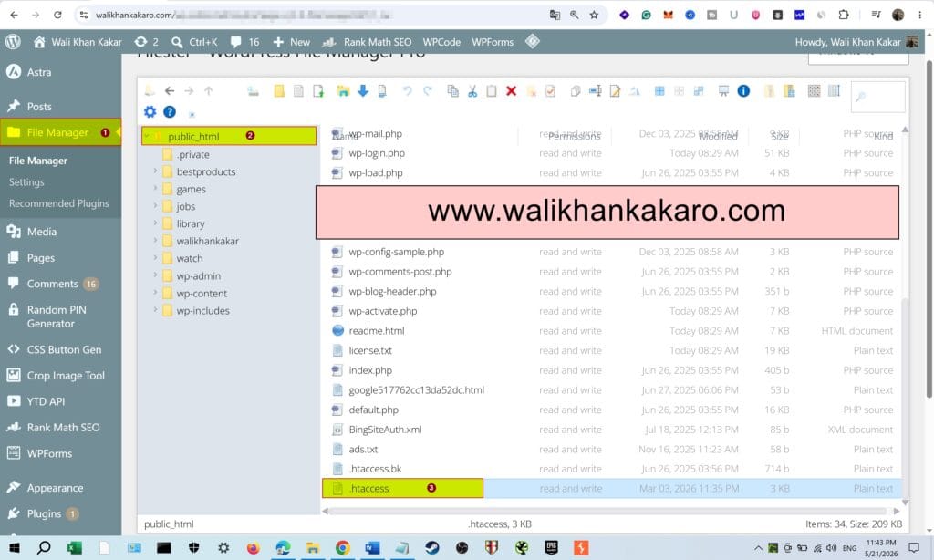Click the Select all grid icon

(659, 90)
